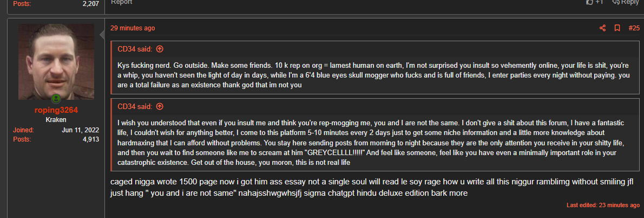Image resolution: width=644 pixels, height=218 pixels.
Task: Open the roping3264 username profile link
Action: [56, 110]
